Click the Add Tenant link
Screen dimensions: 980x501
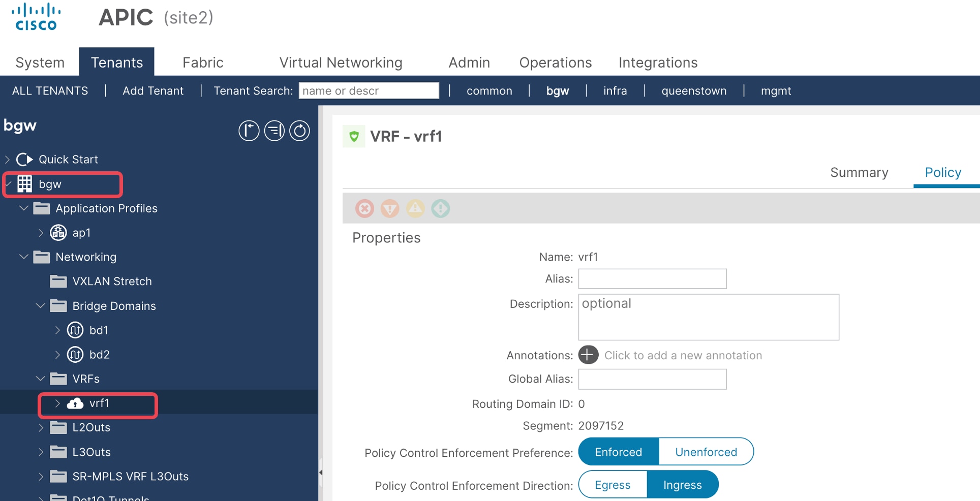click(153, 91)
